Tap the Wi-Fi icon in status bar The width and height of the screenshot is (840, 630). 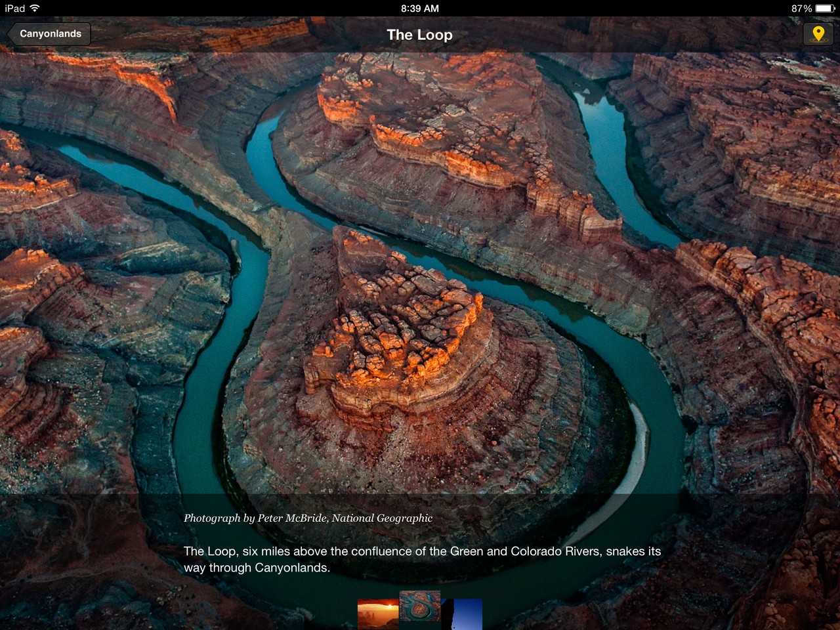click(x=35, y=9)
